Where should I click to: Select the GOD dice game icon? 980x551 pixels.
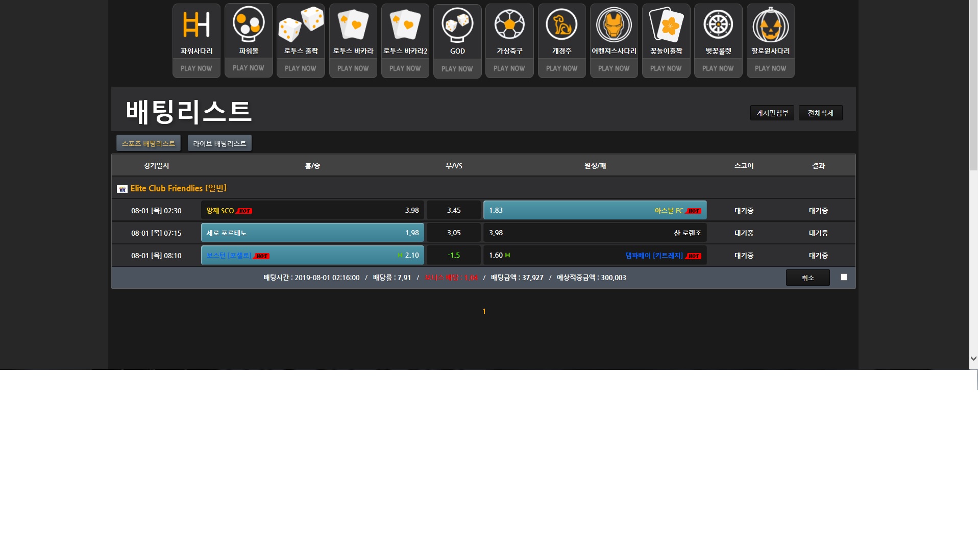(x=457, y=24)
